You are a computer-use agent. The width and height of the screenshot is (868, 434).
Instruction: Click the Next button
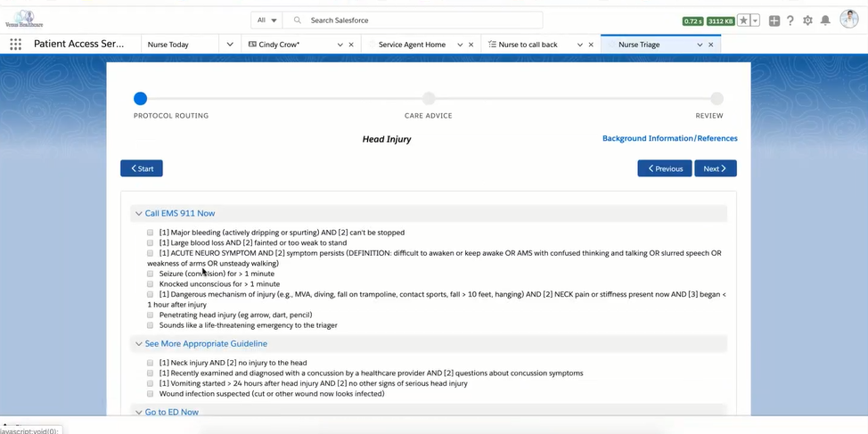pos(716,168)
